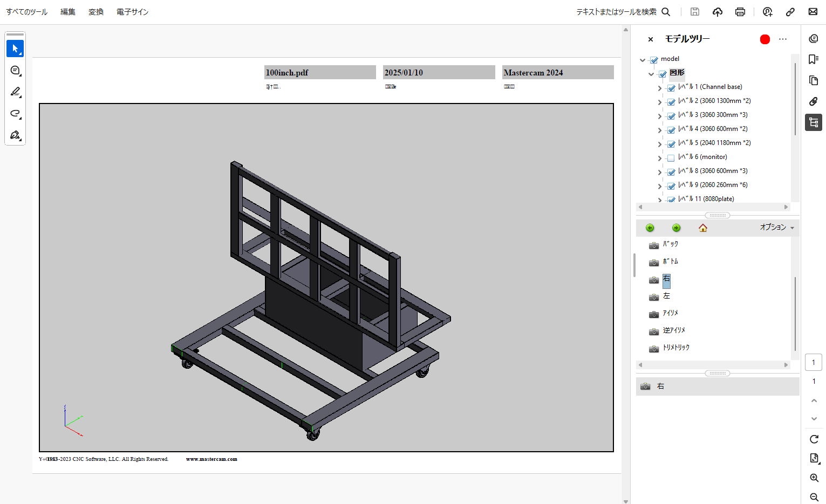Viewport: 826px width, 504px height.
Task: Click the green forward arrow in Model Tree
Action: [x=676, y=227]
